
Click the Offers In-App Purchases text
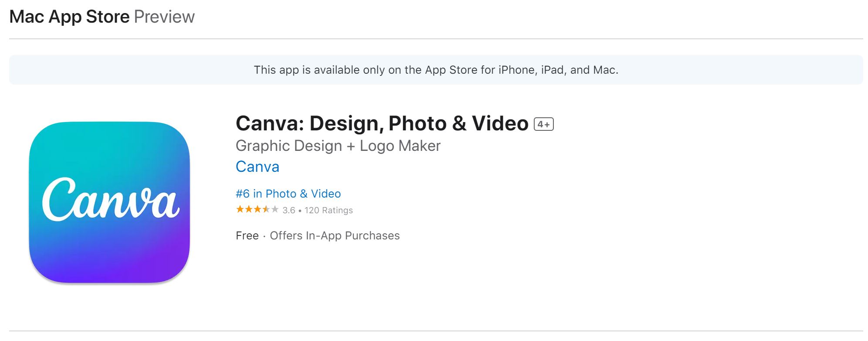click(335, 235)
